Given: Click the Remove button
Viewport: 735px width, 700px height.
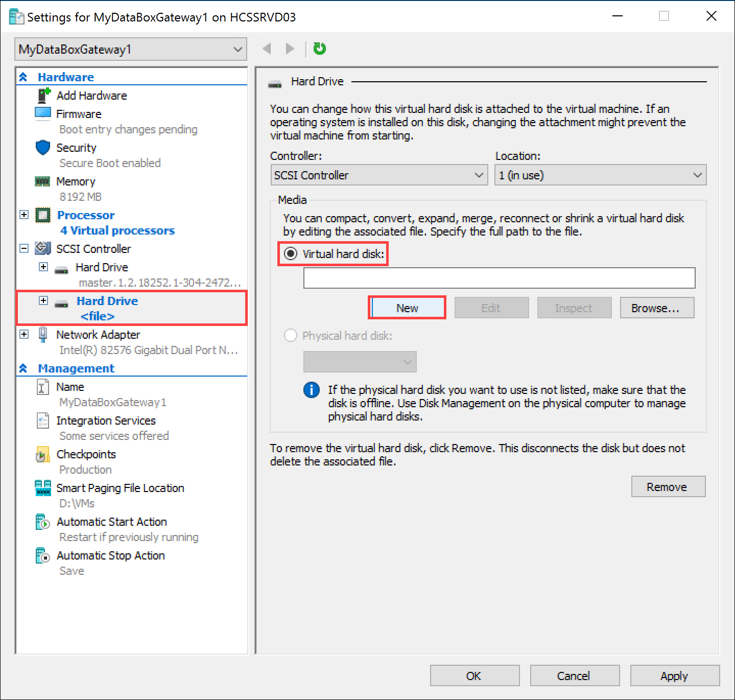Looking at the screenshot, I should pyautogui.click(x=668, y=487).
